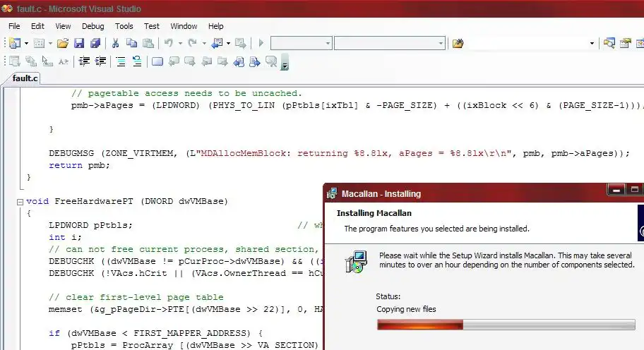Viewport: 644px width, 350px height.
Task: Click the Paste clipboard icon
Action: [148, 43]
